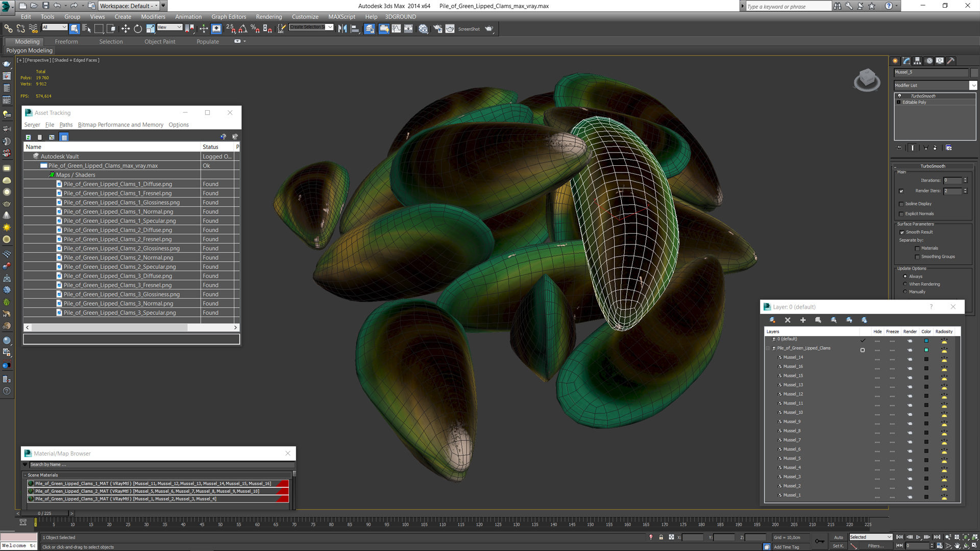Open the Hierarchy panel tab icon
This screenshot has height=551, width=980.
click(x=917, y=61)
